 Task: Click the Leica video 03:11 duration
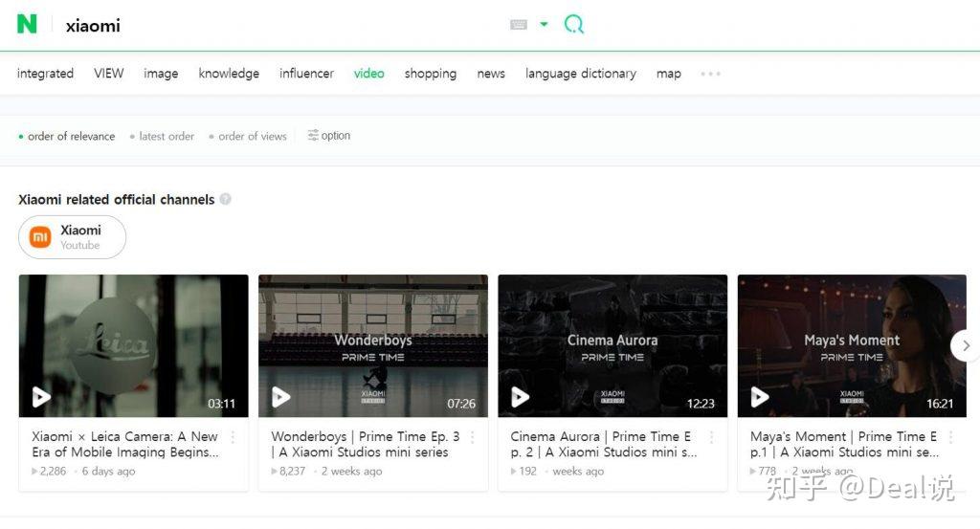tap(221, 404)
